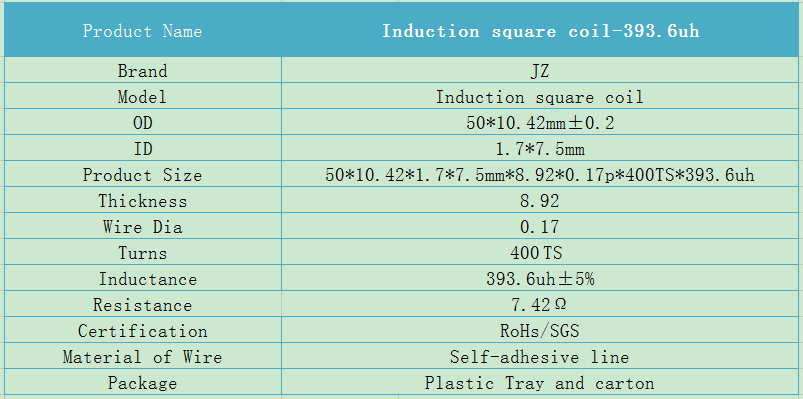Select the Thickness value 8.92 cell

[542, 200]
